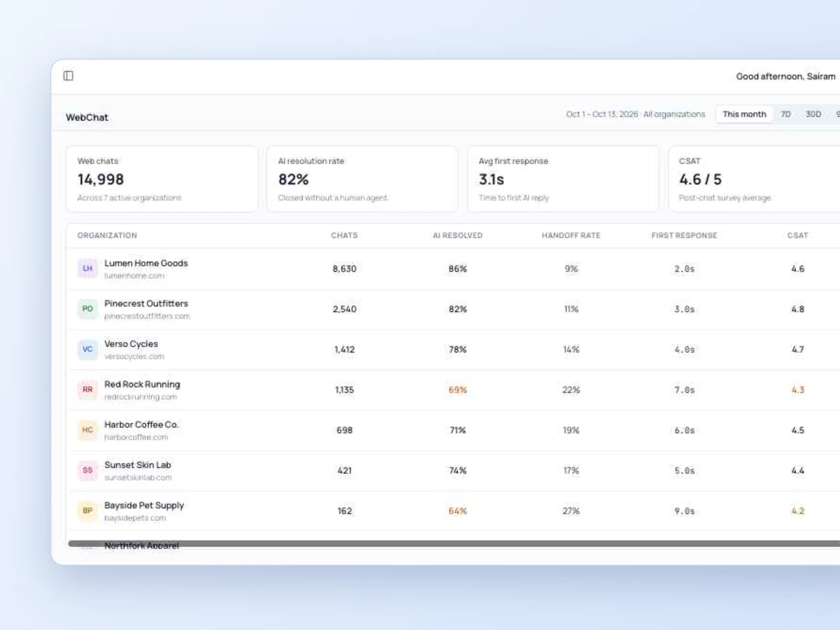The width and height of the screenshot is (840, 630).
Task: Click the 8,630 chats value
Action: (344, 269)
